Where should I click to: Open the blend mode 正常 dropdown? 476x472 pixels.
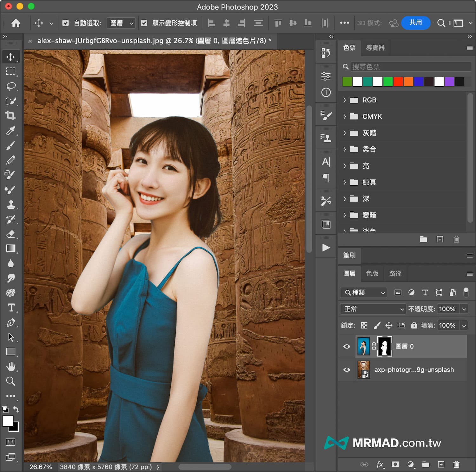[373, 309]
